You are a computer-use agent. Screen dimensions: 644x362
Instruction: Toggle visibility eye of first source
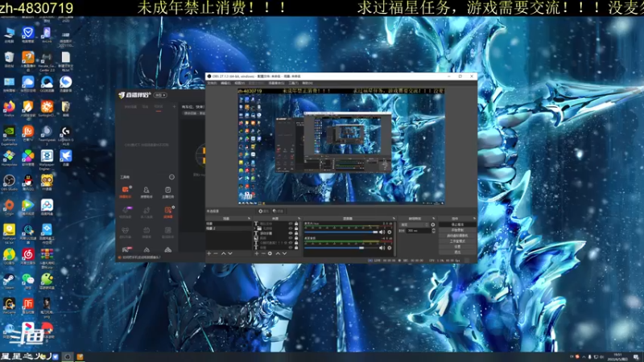[x=291, y=224]
